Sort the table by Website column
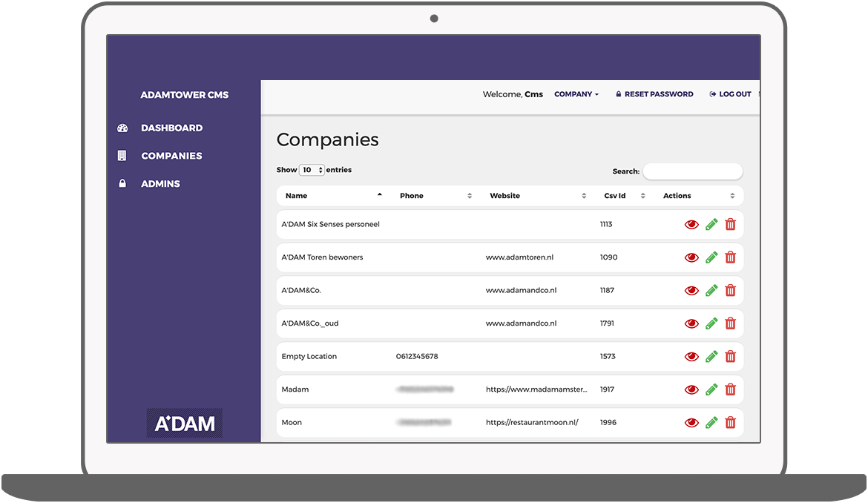Image resolution: width=868 pixels, height=503 pixels. pyautogui.click(x=537, y=196)
